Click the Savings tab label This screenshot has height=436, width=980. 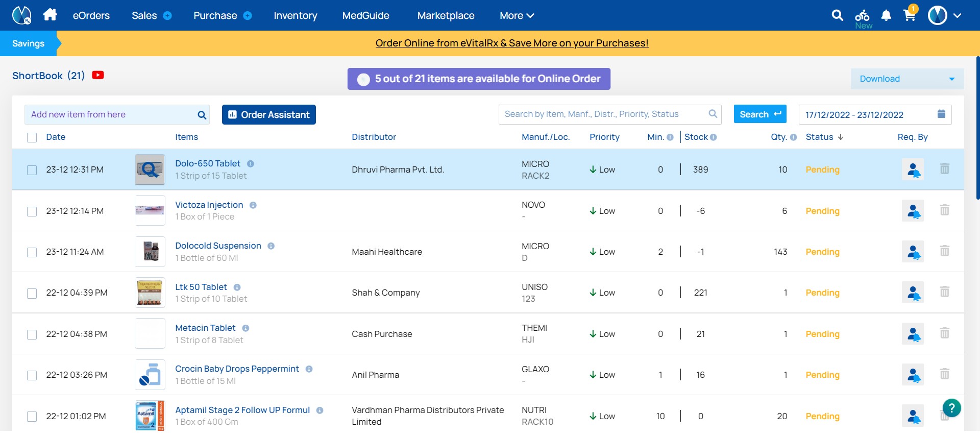(28, 44)
